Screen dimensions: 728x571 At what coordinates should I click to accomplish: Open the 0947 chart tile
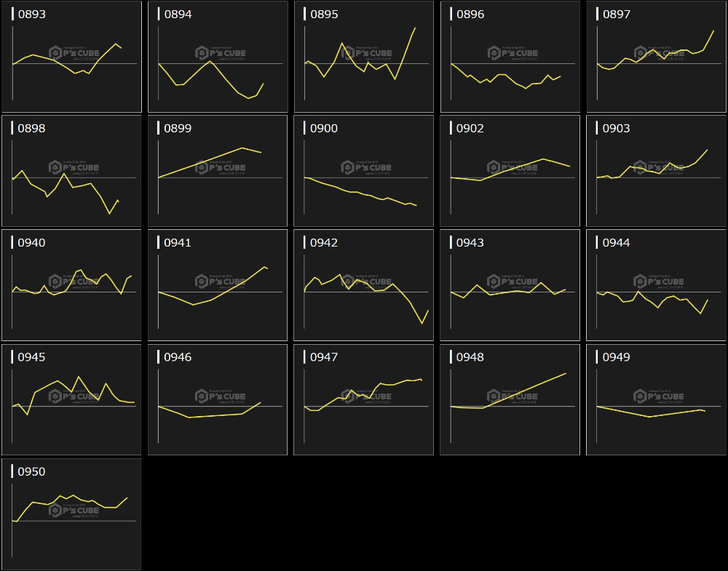[x=364, y=399]
